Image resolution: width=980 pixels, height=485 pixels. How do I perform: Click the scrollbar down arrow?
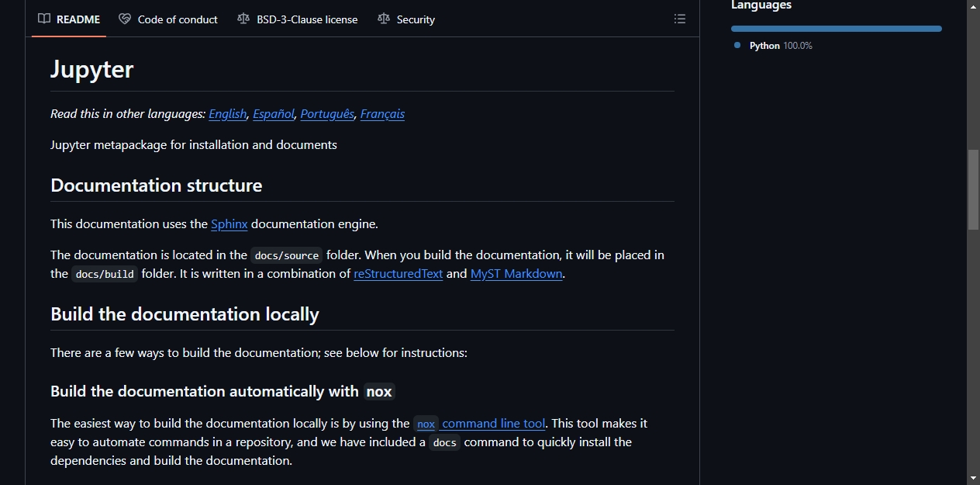[x=973, y=478]
